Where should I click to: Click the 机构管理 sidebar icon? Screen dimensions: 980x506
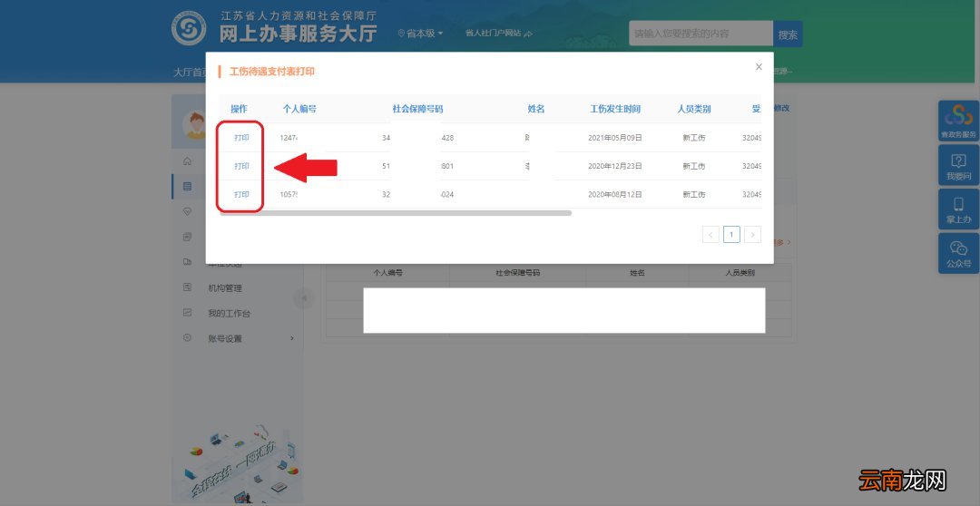(187, 287)
